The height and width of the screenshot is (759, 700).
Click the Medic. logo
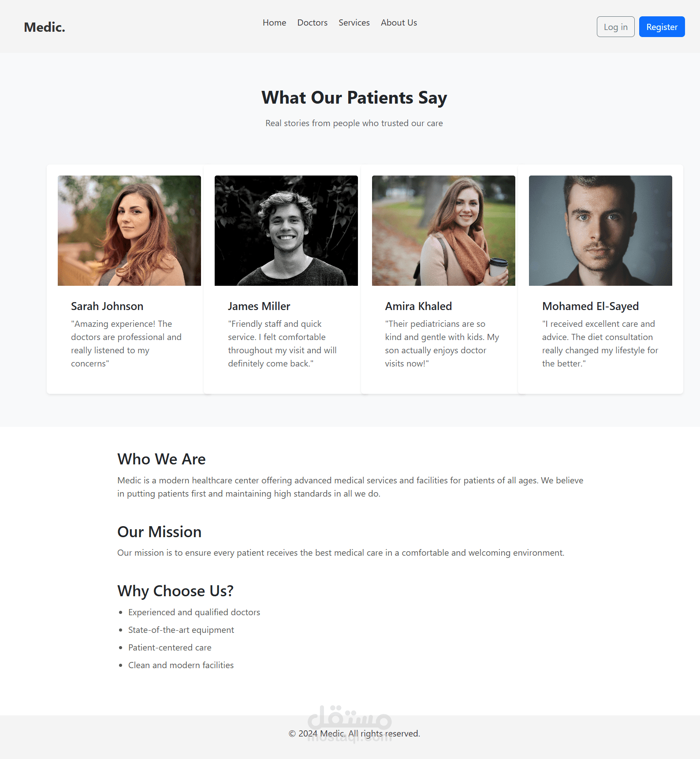(45, 27)
